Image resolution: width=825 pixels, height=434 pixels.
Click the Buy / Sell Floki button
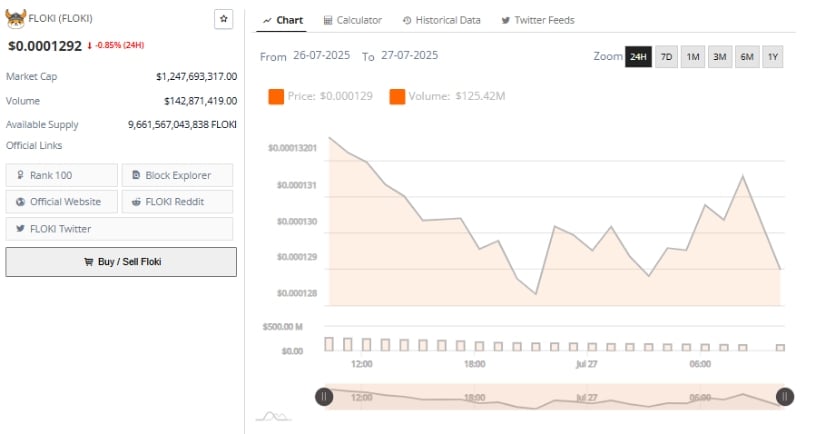(121, 261)
